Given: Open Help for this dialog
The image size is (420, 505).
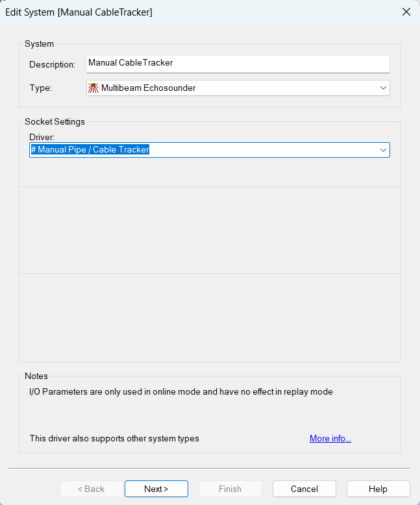Looking at the screenshot, I should click(378, 489).
